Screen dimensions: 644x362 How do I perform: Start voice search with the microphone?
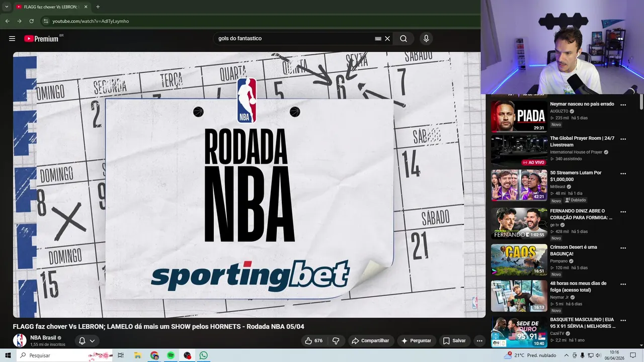[426, 39]
